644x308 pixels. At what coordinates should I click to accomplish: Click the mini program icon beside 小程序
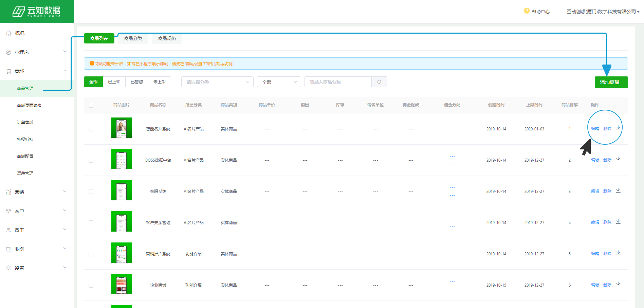coord(8,52)
